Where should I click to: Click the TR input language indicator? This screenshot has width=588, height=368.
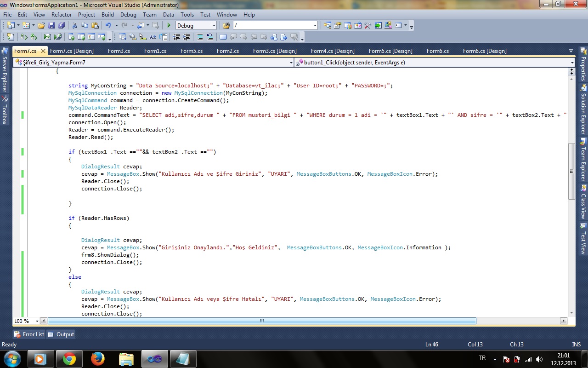point(482,358)
